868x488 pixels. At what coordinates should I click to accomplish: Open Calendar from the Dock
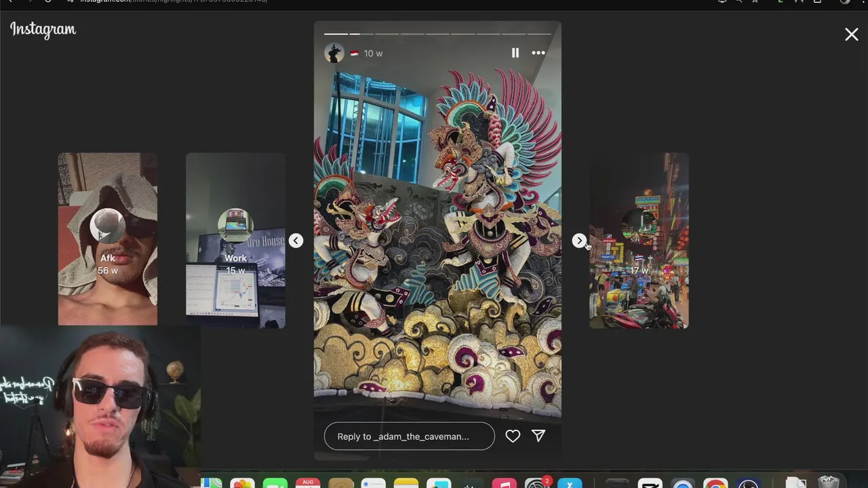coord(308,483)
